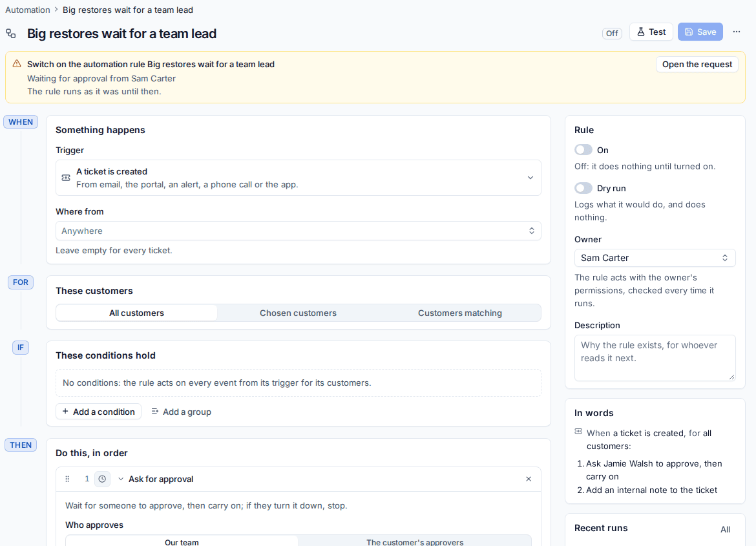Click the Test button
The width and height of the screenshot is (756, 546).
click(651, 32)
